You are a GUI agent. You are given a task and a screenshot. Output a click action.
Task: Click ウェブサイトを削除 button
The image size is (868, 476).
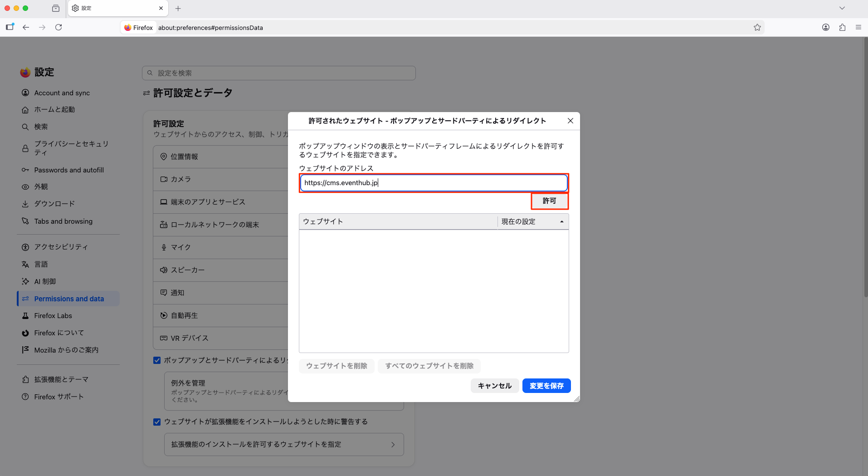click(336, 366)
